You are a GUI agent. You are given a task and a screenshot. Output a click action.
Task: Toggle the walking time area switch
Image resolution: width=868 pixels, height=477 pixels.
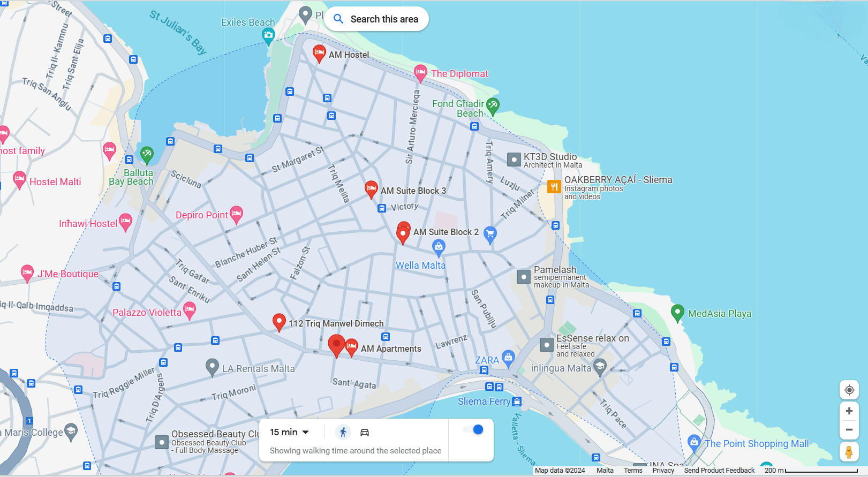473,429
